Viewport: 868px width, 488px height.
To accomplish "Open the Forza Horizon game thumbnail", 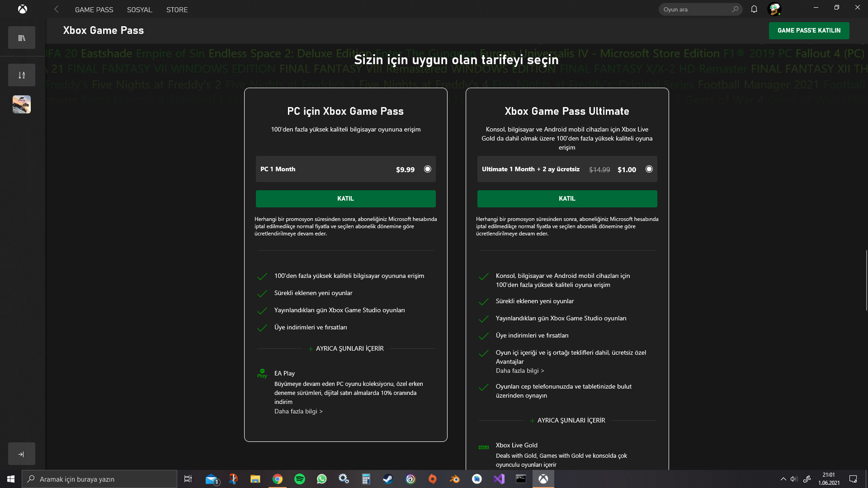I will 22,104.
